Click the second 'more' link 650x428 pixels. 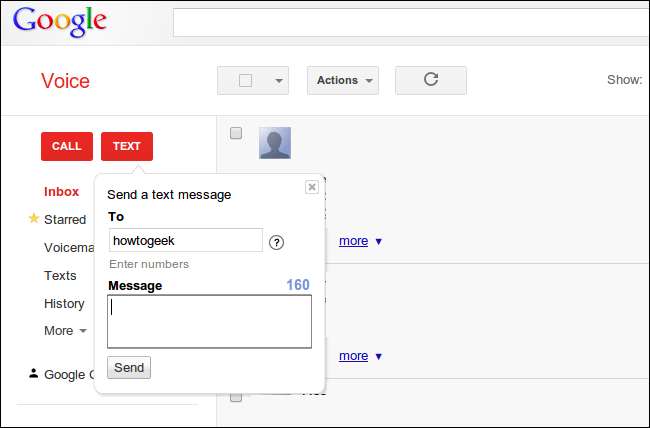[x=354, y=356]
